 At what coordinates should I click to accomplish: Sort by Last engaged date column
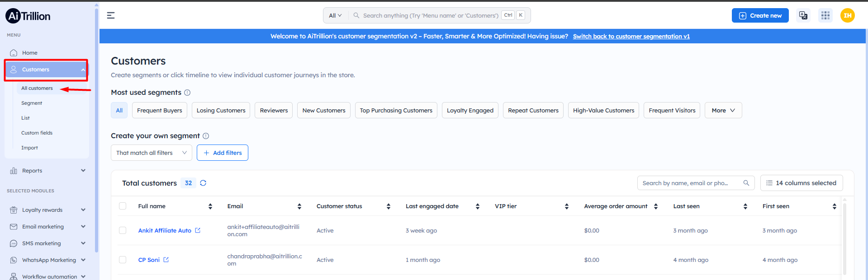(478, 206)
